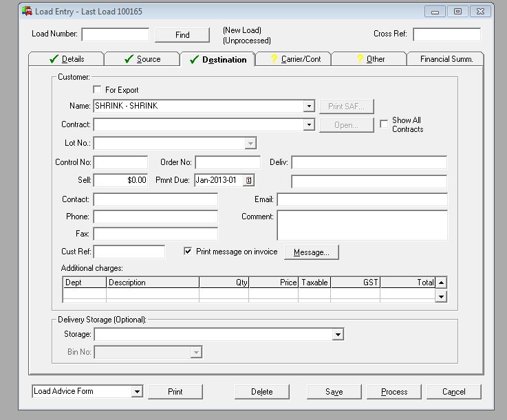507x420 pixels.
Task: Click the Total column header
Action: (x=408, y=283)
